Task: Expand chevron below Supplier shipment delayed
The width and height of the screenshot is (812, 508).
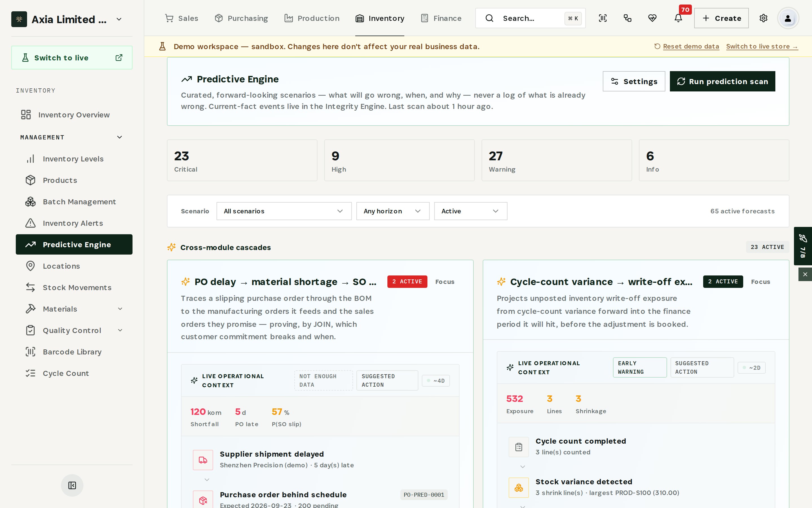Action: (x=207, y=479)
